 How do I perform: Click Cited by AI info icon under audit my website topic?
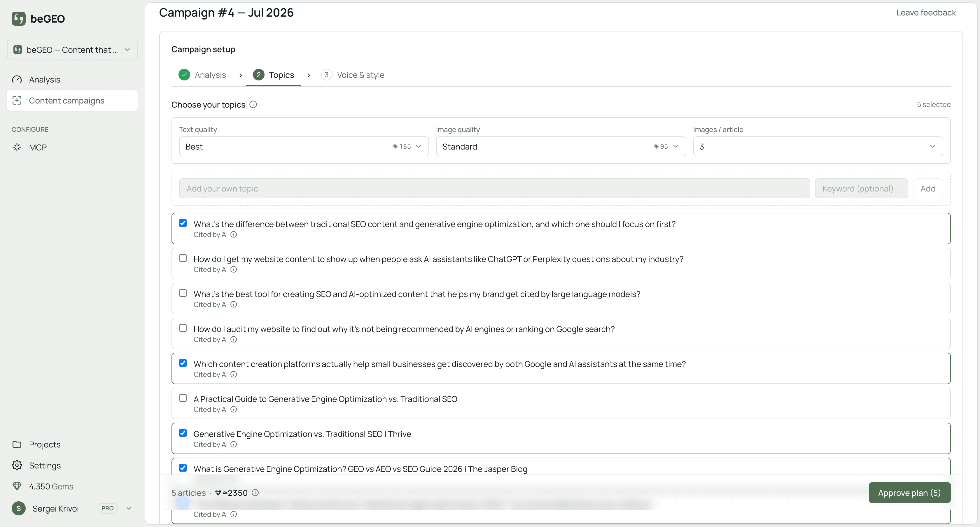pyautogui.click(x=234, y=340)
